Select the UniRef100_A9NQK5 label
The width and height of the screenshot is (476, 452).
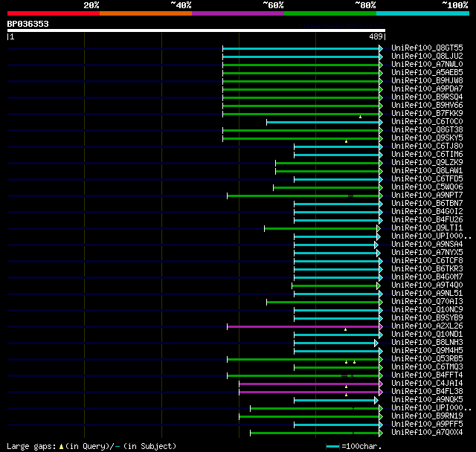(x=427, y=400)
